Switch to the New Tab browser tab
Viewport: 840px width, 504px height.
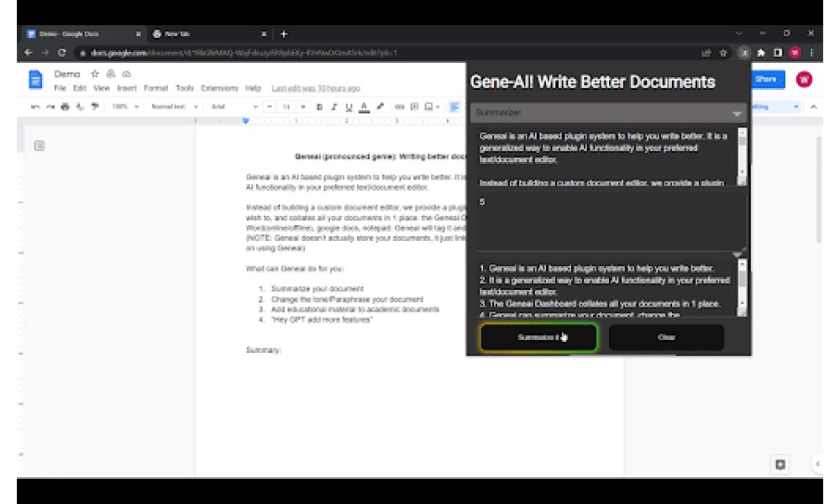[x=209, y=34]
